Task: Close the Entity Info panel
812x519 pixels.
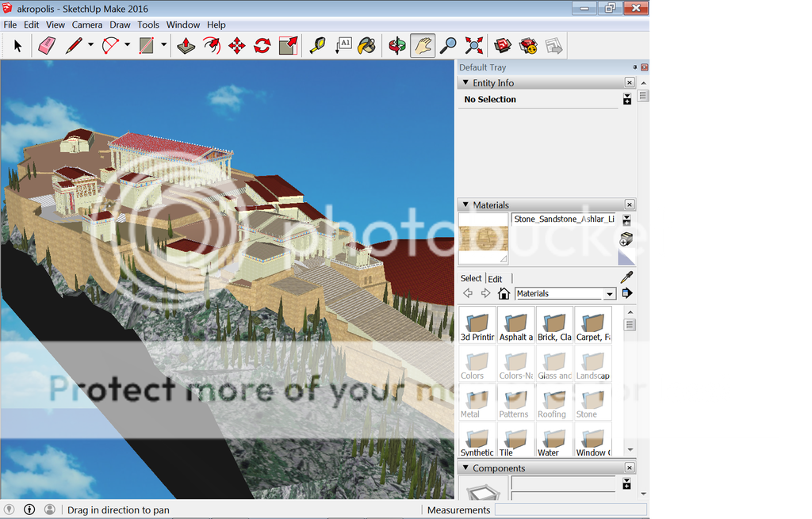Action: 629,82
